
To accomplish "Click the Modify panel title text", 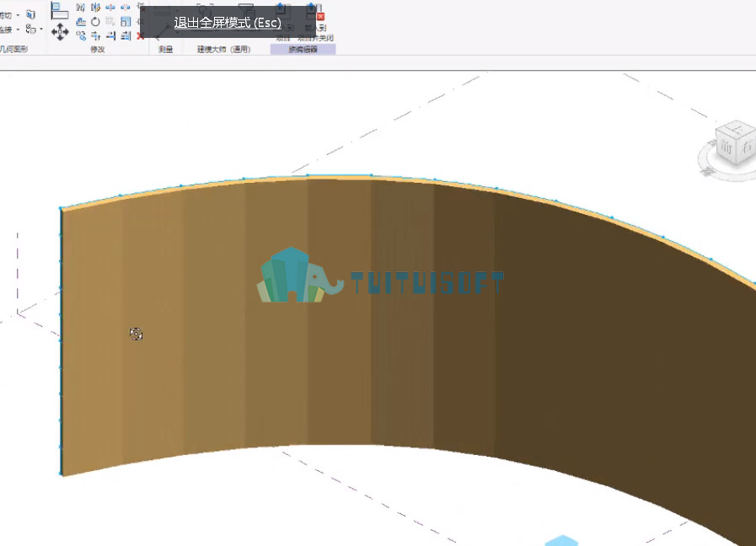I will 98,49.
